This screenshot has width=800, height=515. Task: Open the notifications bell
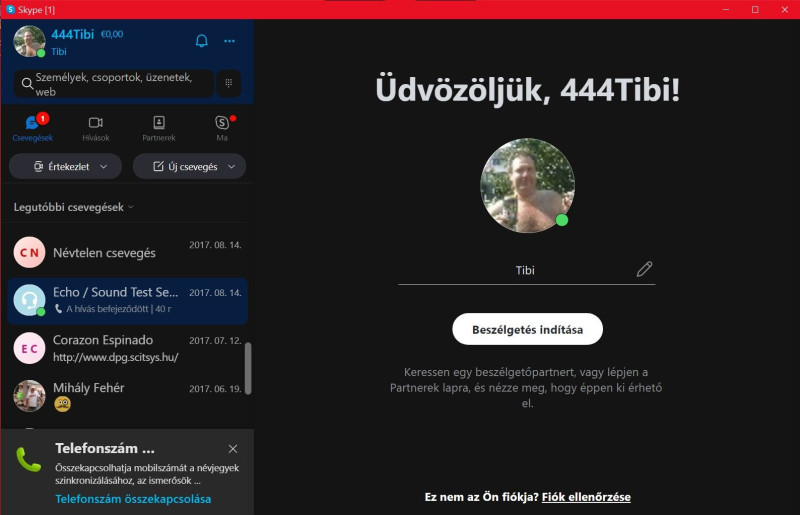click(x=202, y=41)
